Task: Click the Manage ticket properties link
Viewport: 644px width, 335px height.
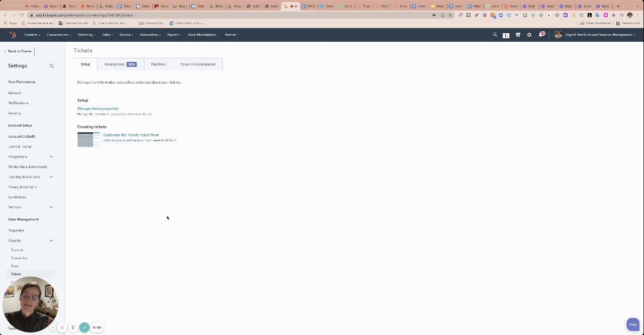Action: click(x=98, y=109)
